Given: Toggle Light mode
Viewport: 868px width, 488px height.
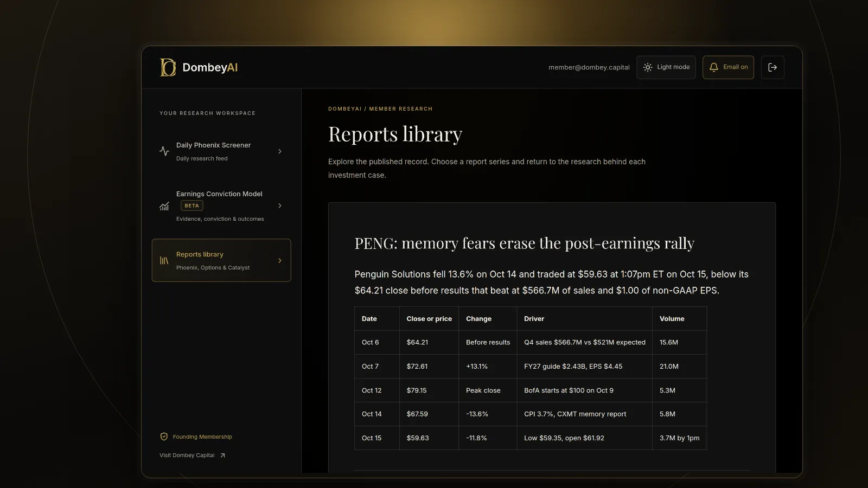Looking at the screenshot, I should [666, 67].
